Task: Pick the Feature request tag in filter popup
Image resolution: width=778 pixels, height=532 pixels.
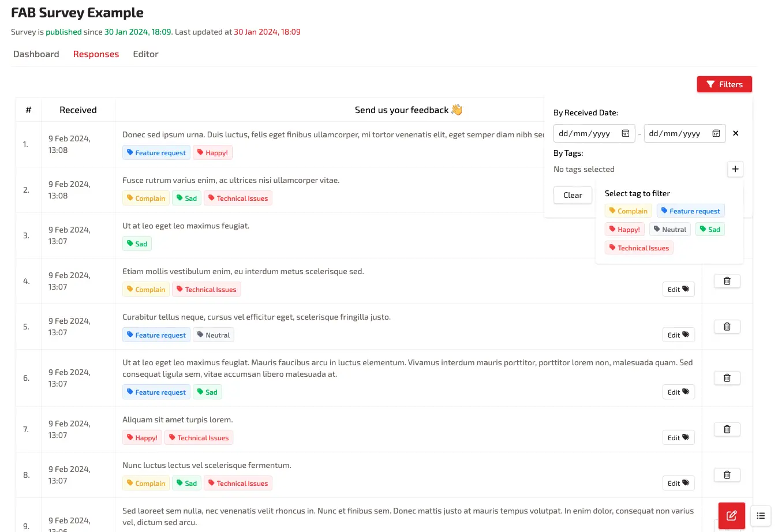Action: [x=690, y=211]
